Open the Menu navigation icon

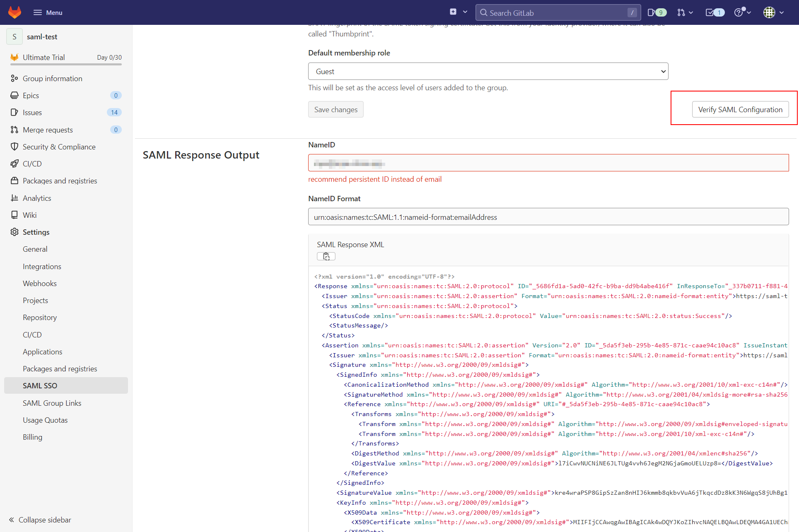click(37, 12)
